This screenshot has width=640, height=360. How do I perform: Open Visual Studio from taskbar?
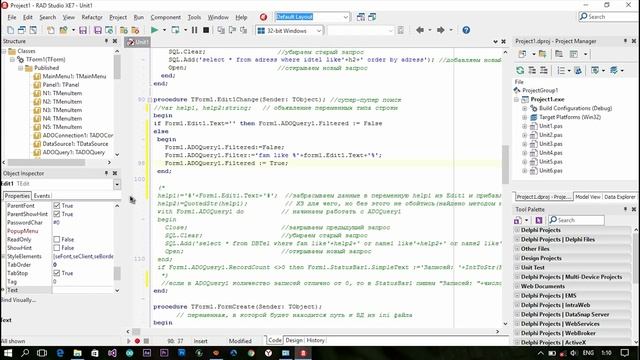112,353
